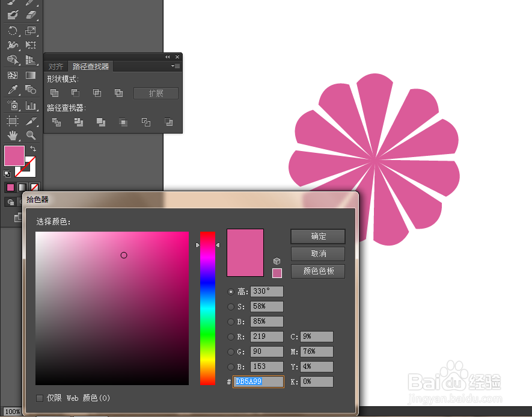Select the Symbol Sprayer tool
532x417 pixels.
click(13, 106)
